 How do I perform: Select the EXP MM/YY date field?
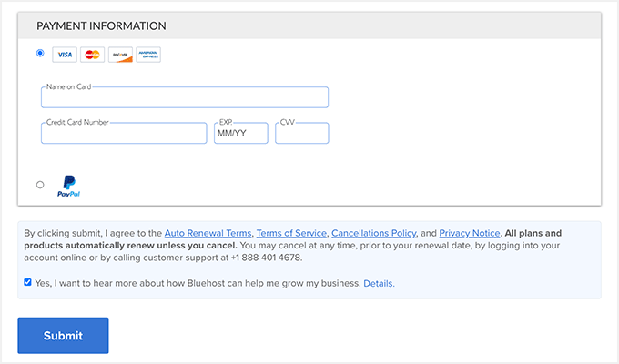coord(240,134)
